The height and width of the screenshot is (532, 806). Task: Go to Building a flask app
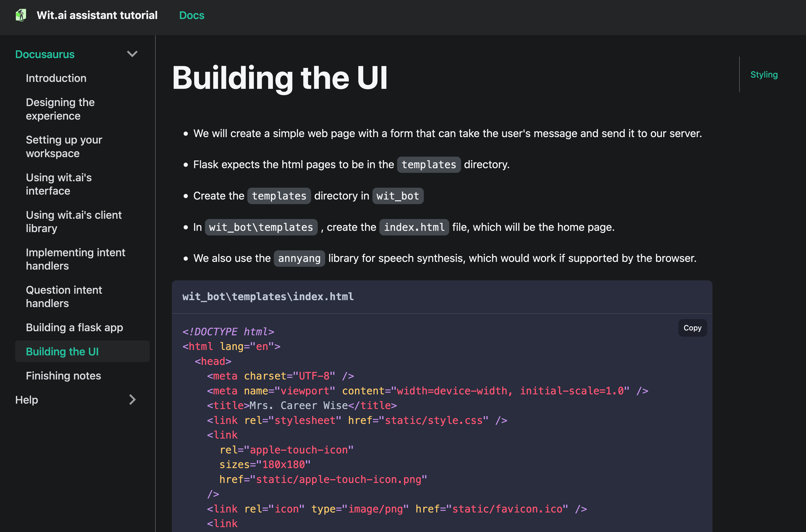(x=74, y=327)
